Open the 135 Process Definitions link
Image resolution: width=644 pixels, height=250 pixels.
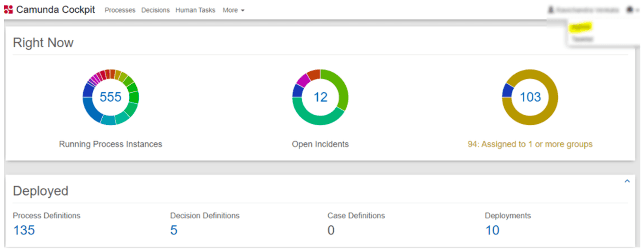coord(24,230)
